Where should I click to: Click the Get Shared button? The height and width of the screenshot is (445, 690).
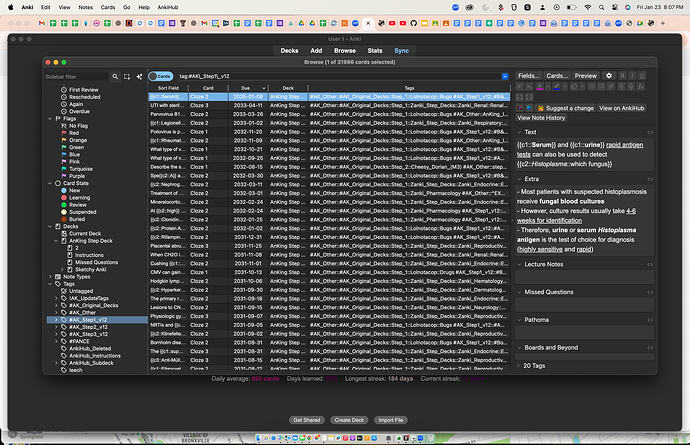pos(307,420)
